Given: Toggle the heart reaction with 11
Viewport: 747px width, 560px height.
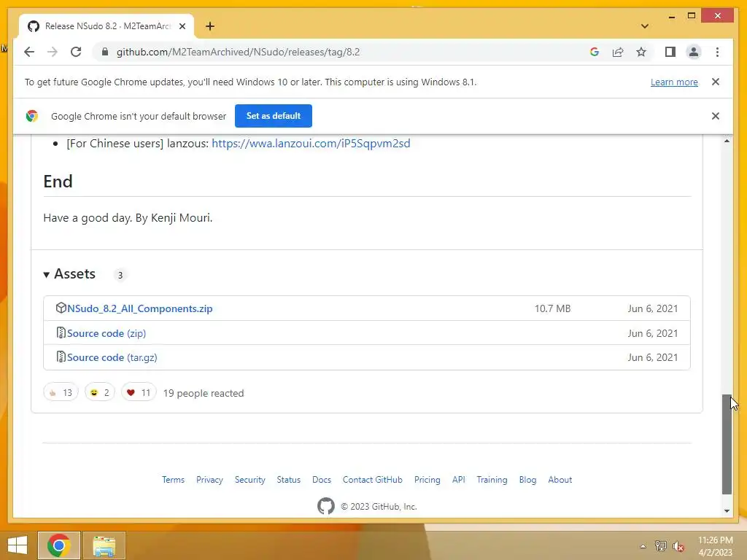Looking at the screenshot, I should (x=139, y=392).
